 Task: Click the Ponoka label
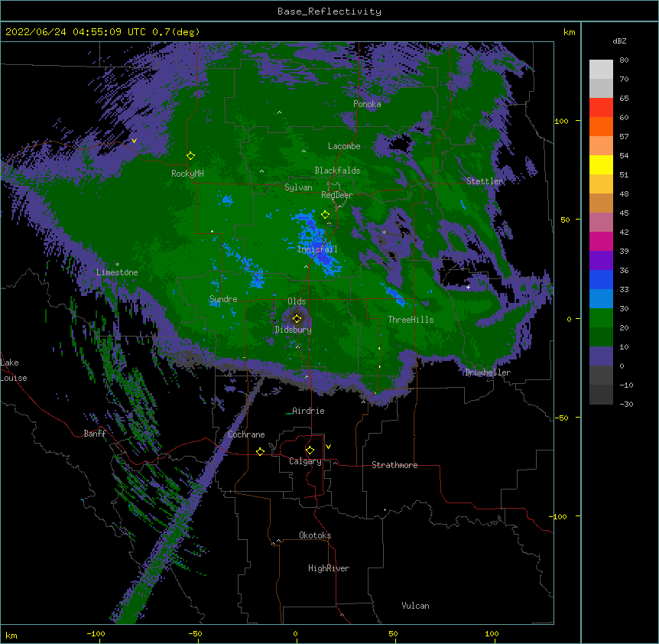[367, 104]
